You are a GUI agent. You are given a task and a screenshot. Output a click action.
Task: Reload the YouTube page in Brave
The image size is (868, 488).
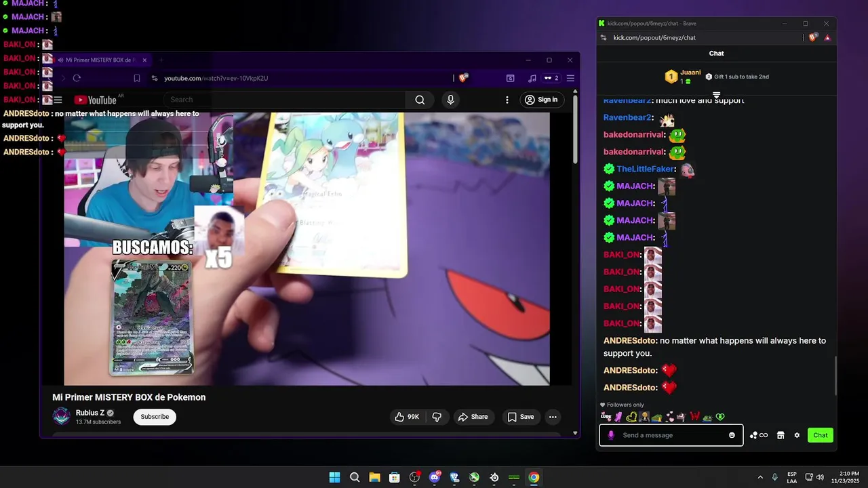pyautogui.click(x=77, y=79)
